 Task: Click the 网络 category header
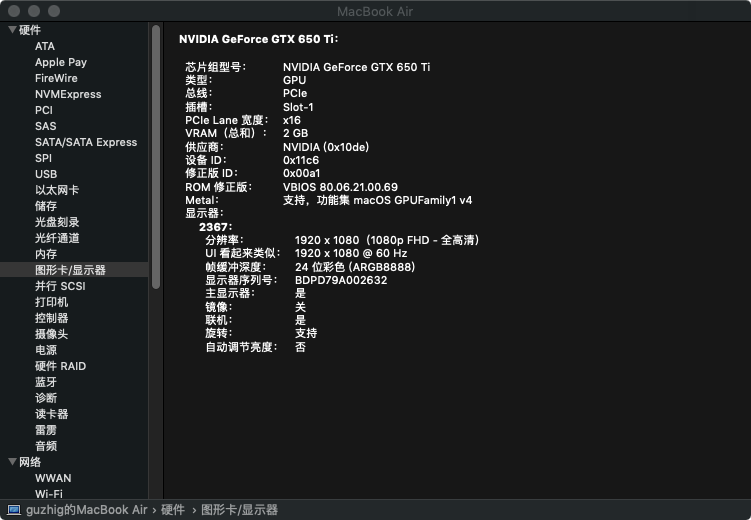pos(30,462)
